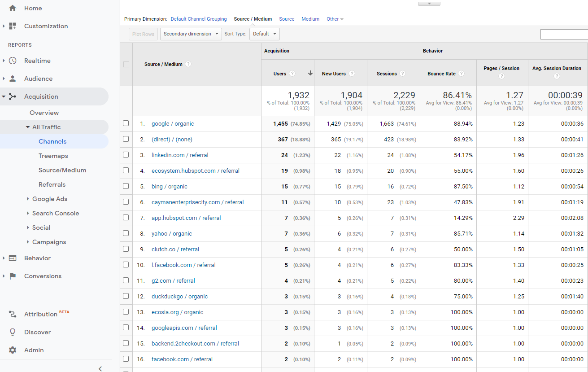Image resolution: width=588 pixels, height=372 pixels.
Task: Open the google / organic source link
Action: pos(173,123)
